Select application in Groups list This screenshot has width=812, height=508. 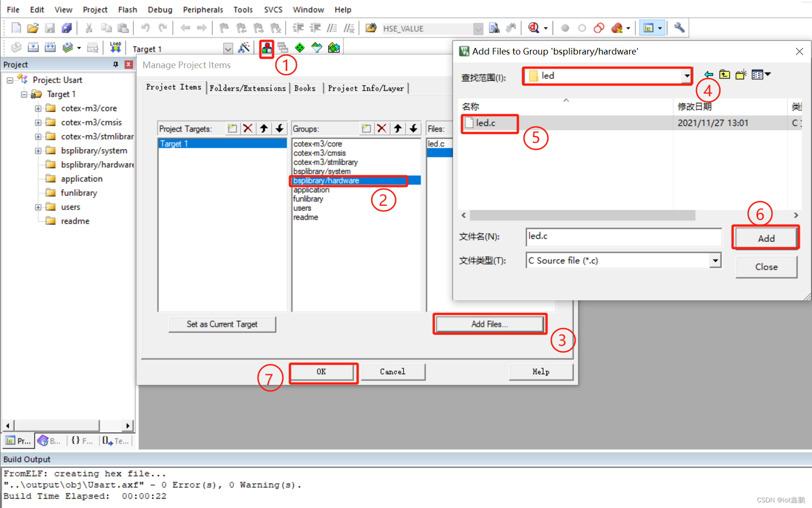point(311,190)
